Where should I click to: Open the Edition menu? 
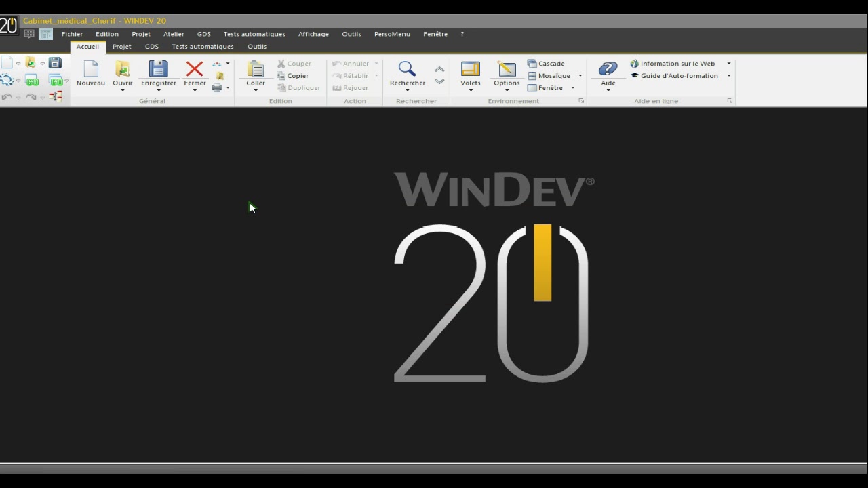[107, 34]
